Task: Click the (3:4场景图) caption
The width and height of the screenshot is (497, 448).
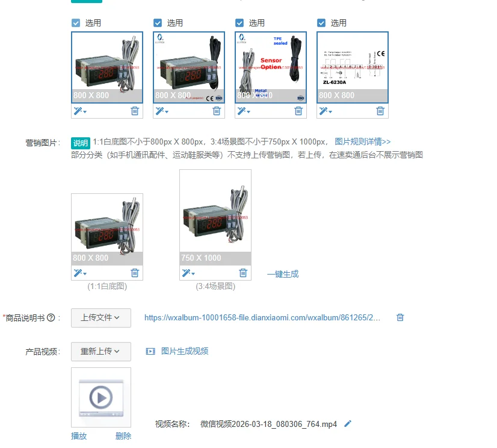Action: pyautogui.click(x=215, y=286)
